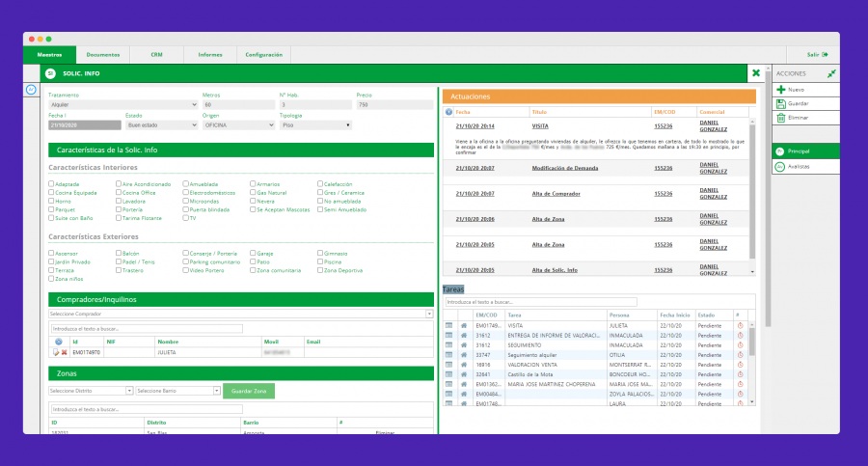Screen dimensions: 868x466
Task: Edit buyer JULIETA with the pencil icon
Action: pyautogui.click(x=56, y=352)
